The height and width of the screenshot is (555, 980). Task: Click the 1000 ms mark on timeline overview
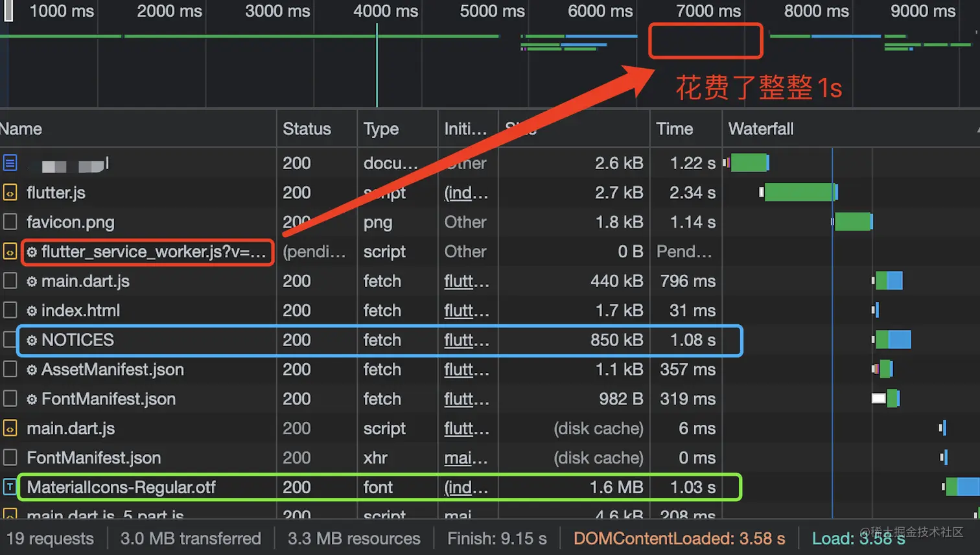pyautogui.click(x=62, y=11)
